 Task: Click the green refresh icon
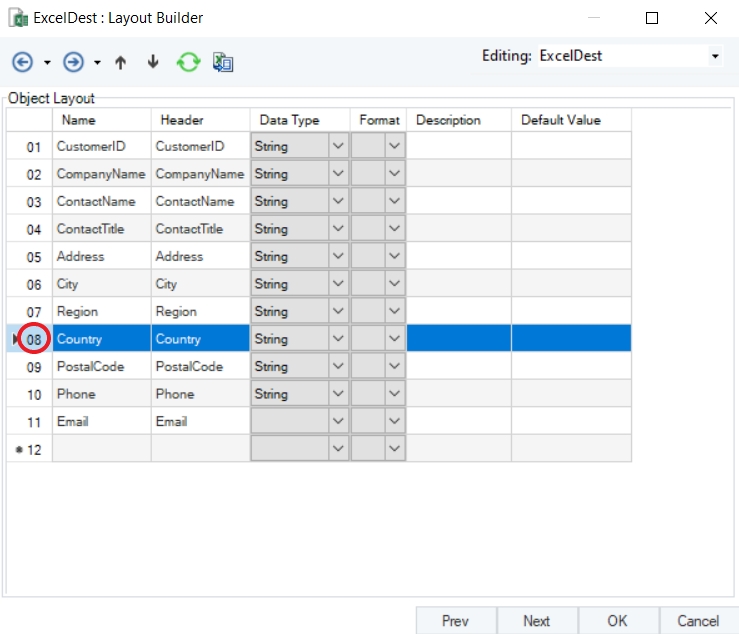coord(188,62)
